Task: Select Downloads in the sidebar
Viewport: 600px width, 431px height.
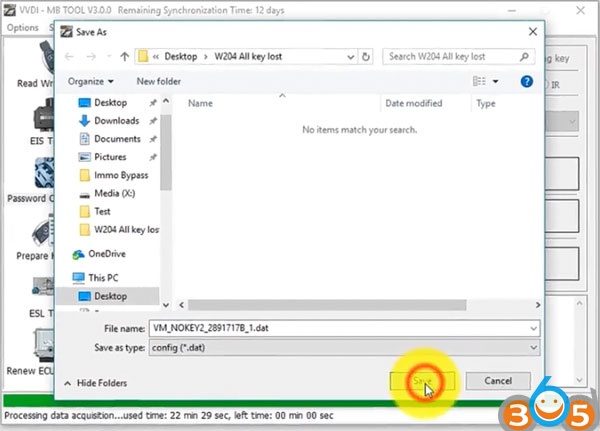Action: pyautogui.click(x=116, y=121)
